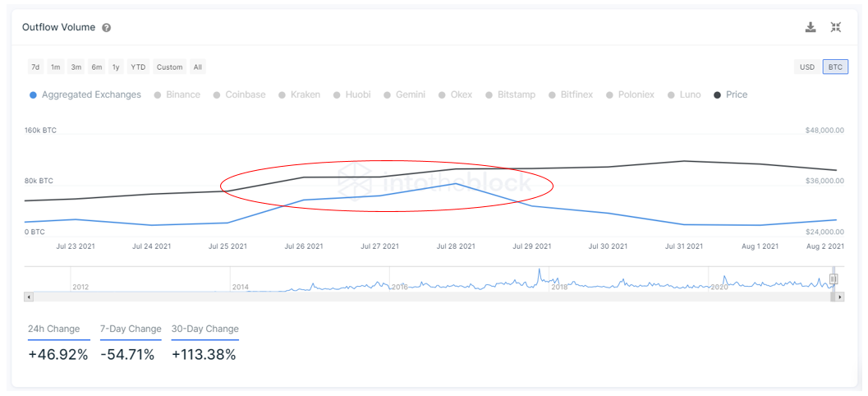Viewport: 868px width, 396px height.
Task: Select the 1y time range
Action: [116, 67]
